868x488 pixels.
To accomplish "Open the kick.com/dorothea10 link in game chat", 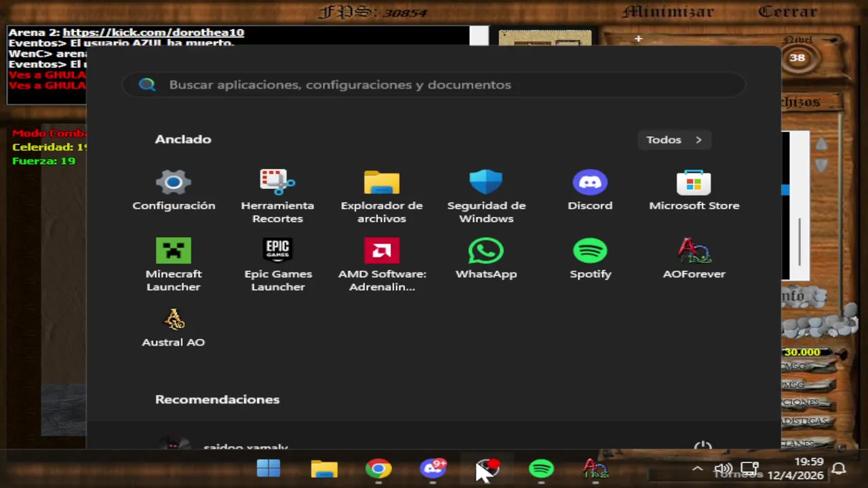I will click(x=153, y=33).
